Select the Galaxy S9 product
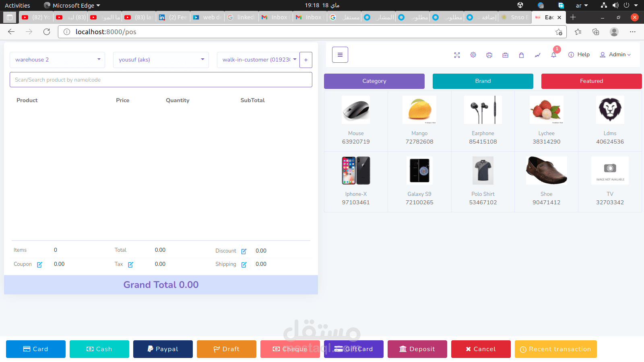The height and width of the screenshot is (362, 644). tap(419, 181)
